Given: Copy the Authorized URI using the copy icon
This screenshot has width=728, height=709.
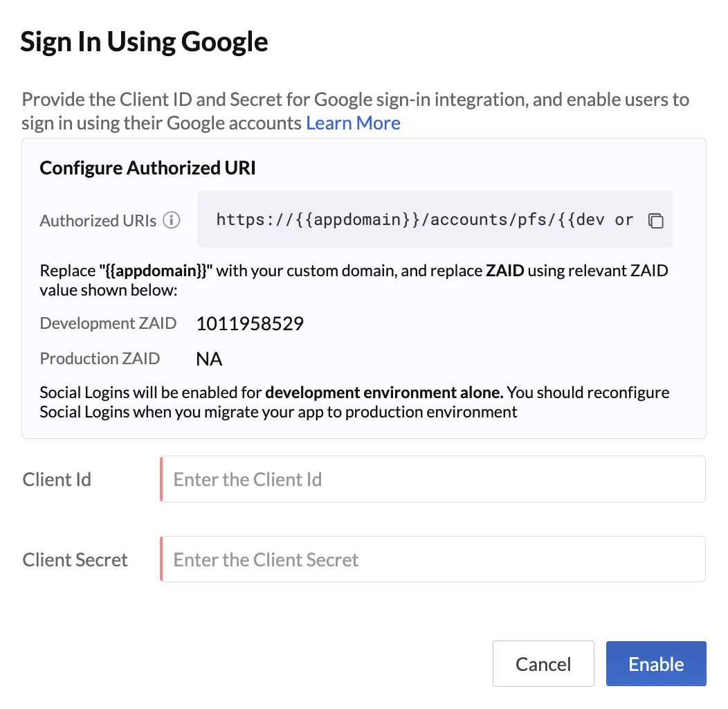Looking at the screenshot, I should click(x=655, y=220).
